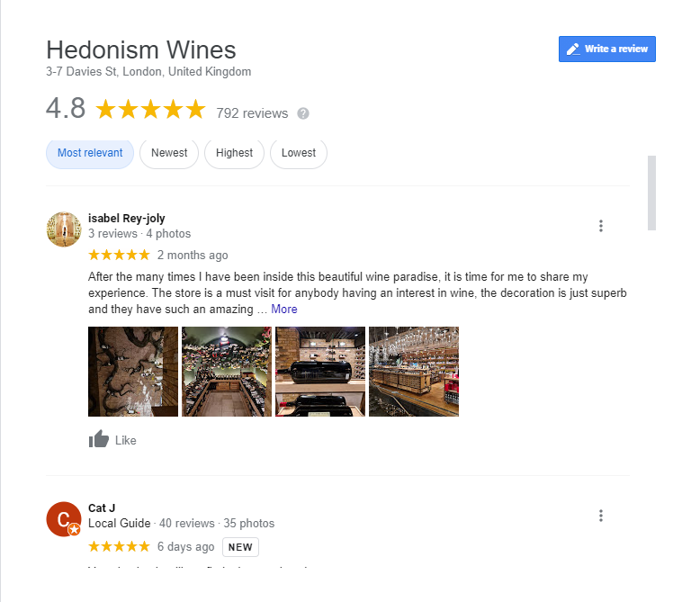This screenshot has width=700, height=602.
Task: Open Cat J's orange avatar icon
Action: pos(64,519)
